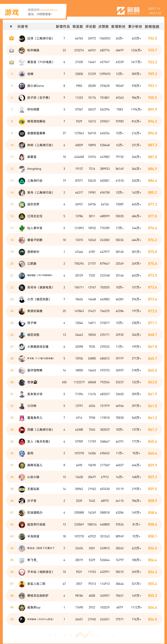Open avatar of 三角洲行动 green triangle

[x=22, y=181]
